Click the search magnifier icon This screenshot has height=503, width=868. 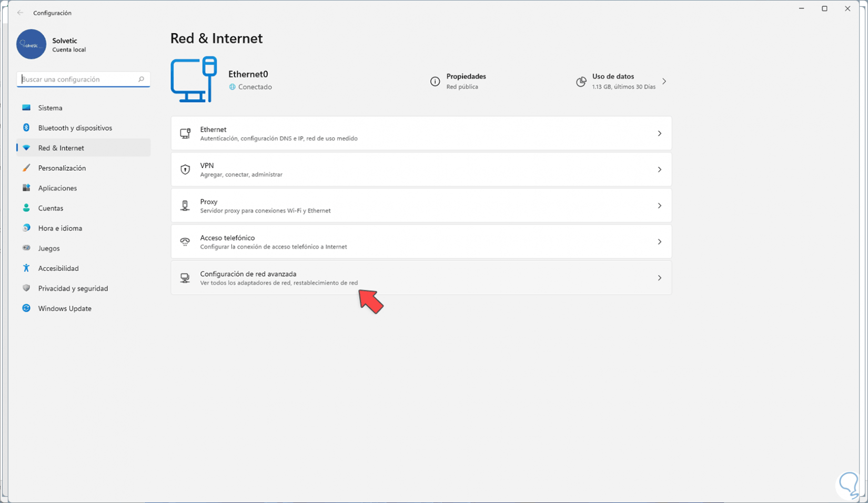click(x=141, y=79)
